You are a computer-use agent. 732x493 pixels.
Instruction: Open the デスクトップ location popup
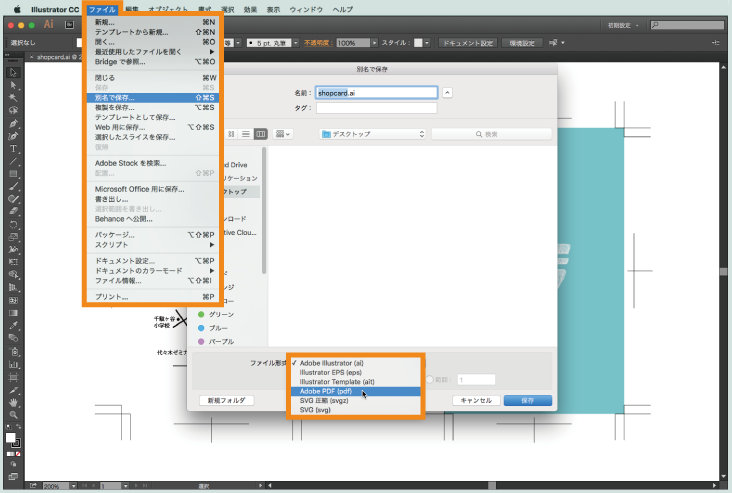tap(373, 134)
